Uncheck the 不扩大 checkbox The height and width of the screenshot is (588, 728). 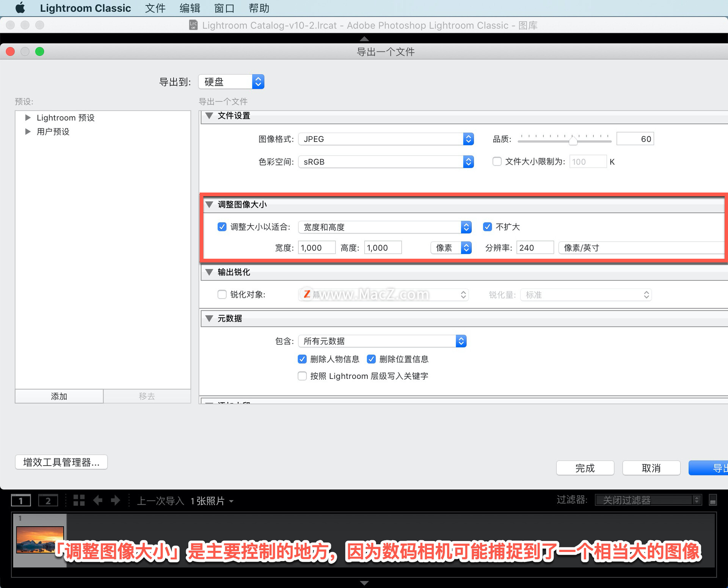tap(487, 227)
